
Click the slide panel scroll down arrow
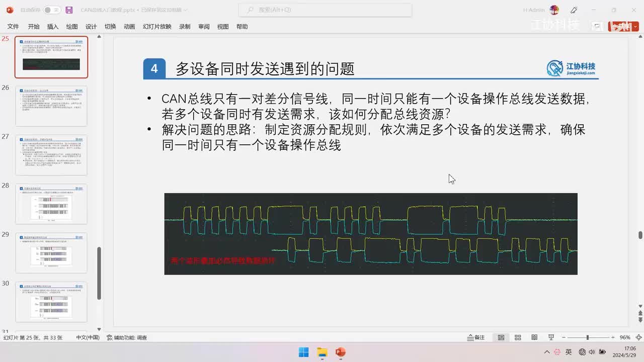click(x=99, y=329)
